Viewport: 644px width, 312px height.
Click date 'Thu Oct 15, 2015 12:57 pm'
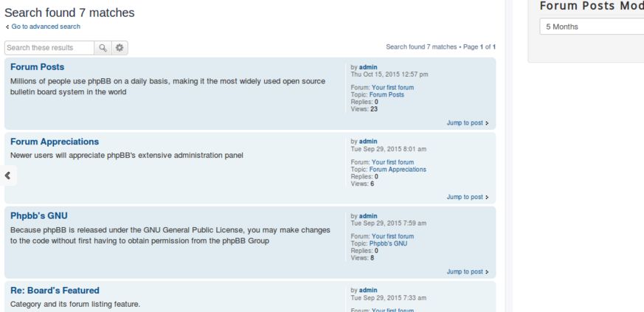coord(389,74)
